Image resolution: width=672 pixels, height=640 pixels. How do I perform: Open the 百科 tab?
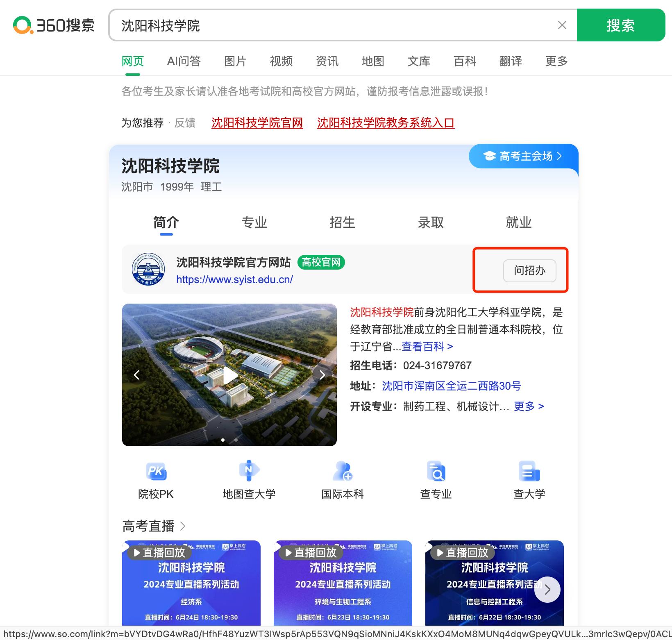point(465,61)
